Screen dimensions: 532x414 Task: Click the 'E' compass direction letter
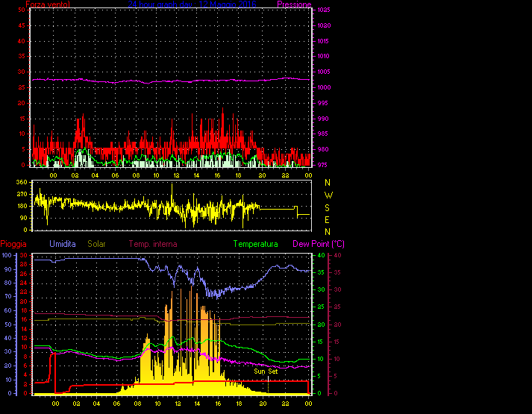[327, 220]
